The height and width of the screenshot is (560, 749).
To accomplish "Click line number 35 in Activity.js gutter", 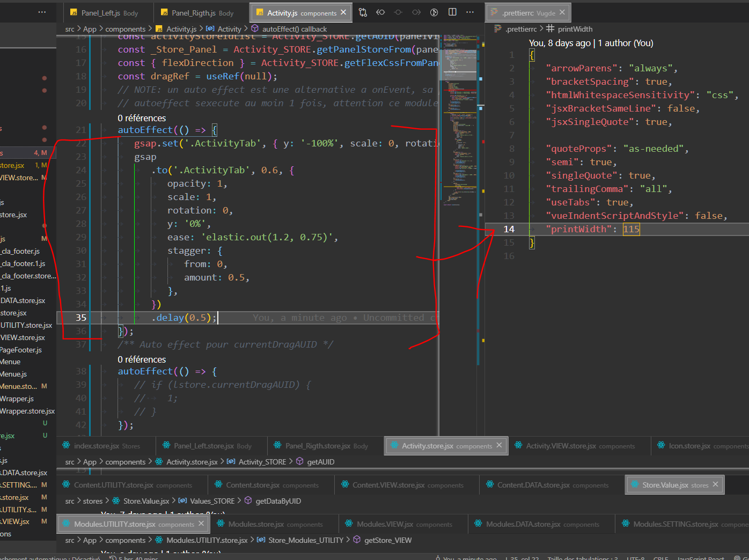I will click(81, 318).
